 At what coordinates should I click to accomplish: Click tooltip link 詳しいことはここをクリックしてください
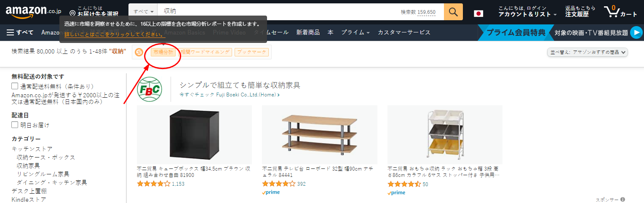tap(115, 35)
